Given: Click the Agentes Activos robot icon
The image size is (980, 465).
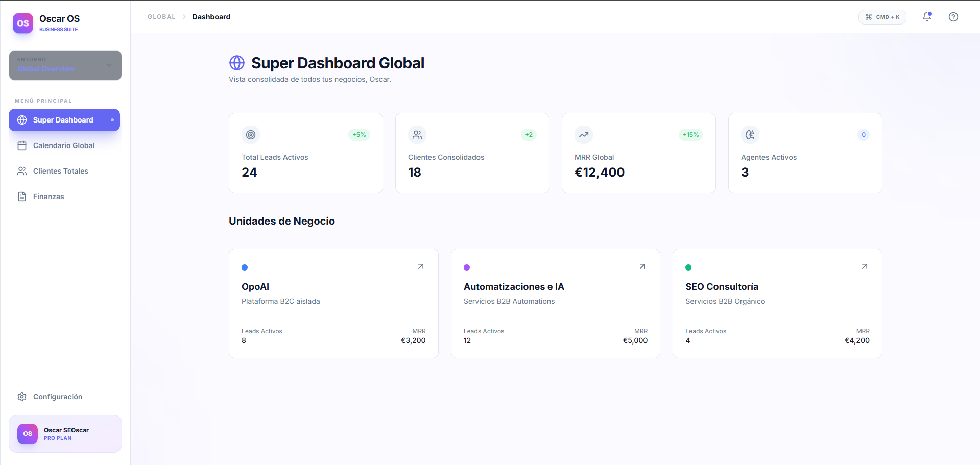Looking at the screenshot, I should point(750,135).
